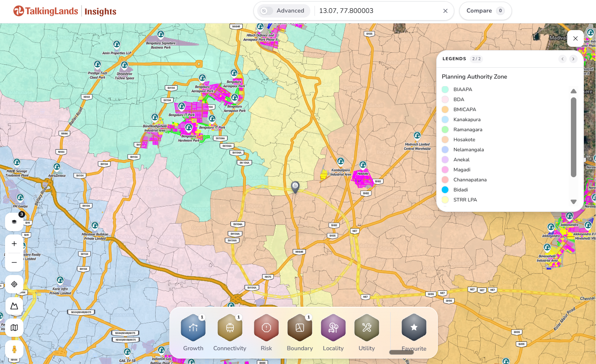This screenshot has height=364, width=596.
Task: Clear the coordinates search field
Action: pyautogui.click(x=445, y=11)
